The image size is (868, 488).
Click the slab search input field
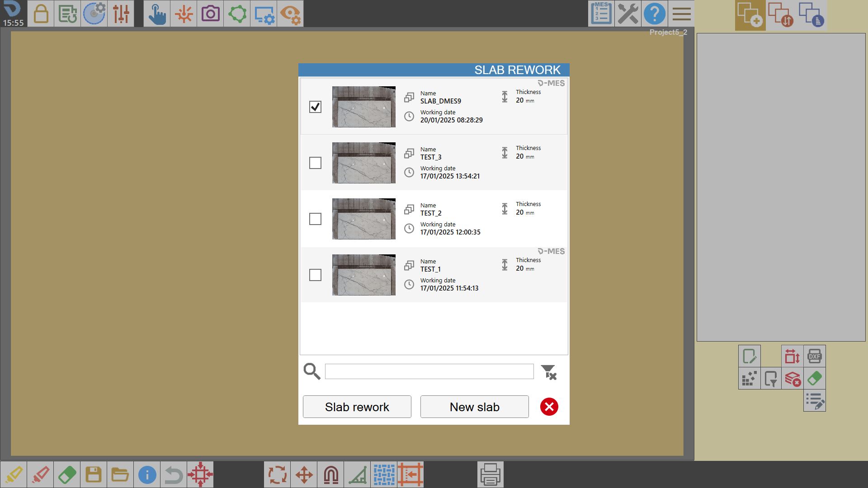click(429, 371)
